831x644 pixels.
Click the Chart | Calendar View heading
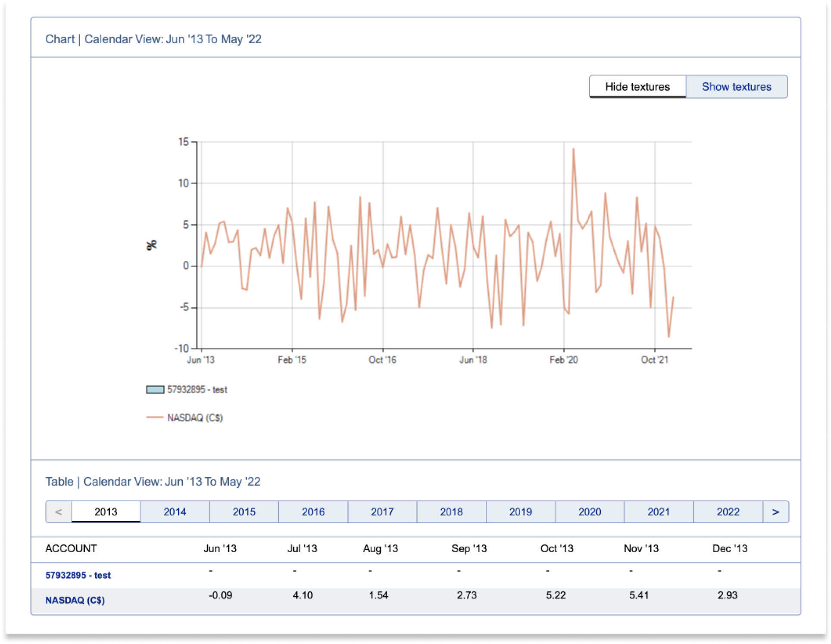click(153, 39)
